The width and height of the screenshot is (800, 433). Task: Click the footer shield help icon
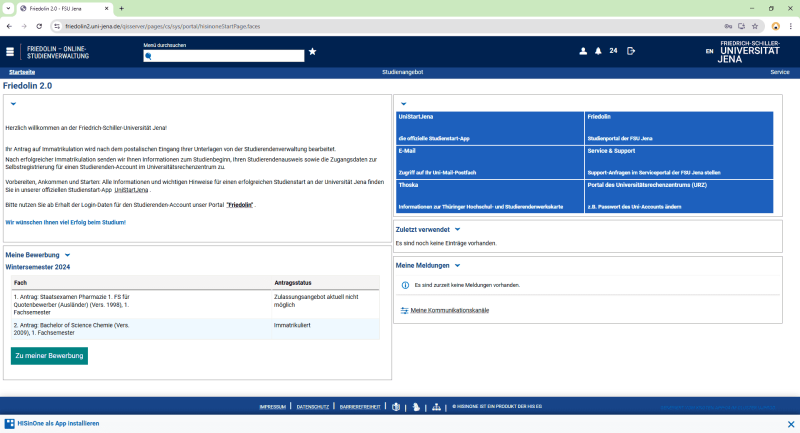(396, 406)
